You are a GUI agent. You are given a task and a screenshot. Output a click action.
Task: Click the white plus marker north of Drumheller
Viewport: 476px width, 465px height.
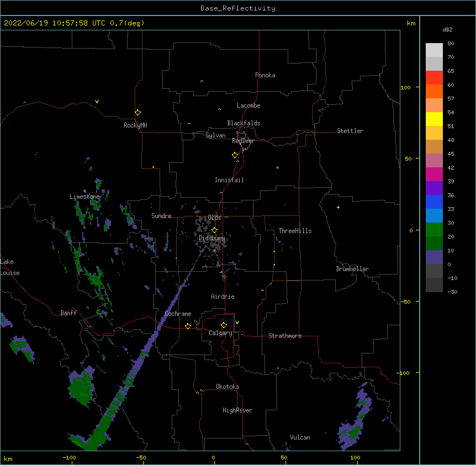click(x=338, y=207)
